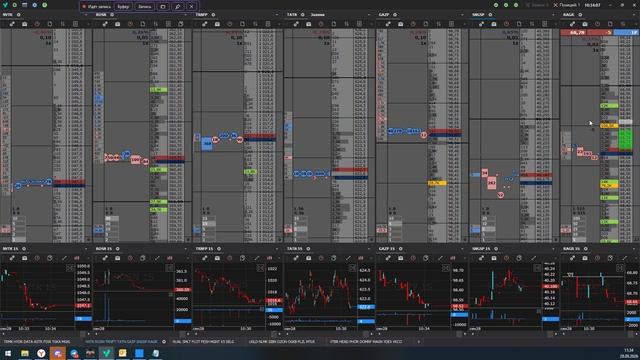Click the camera icon in TRNFP order book toolbar

[217, 24]
